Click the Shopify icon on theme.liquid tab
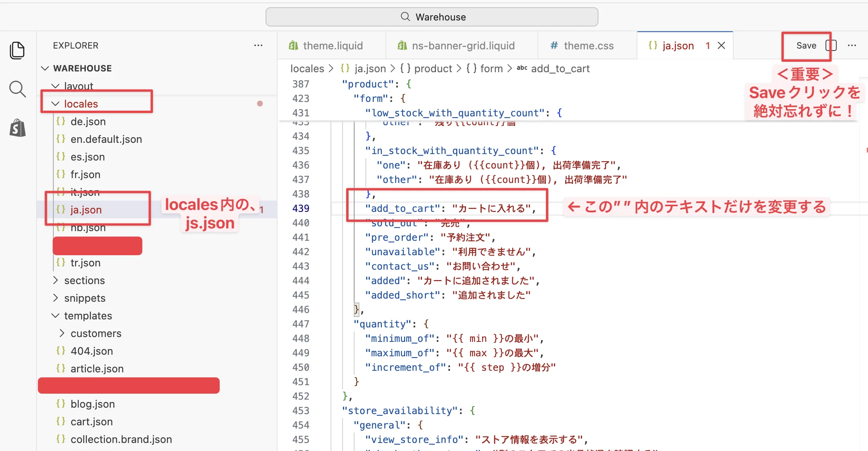This screenshot has height=451, width=868. pos(293,46)
